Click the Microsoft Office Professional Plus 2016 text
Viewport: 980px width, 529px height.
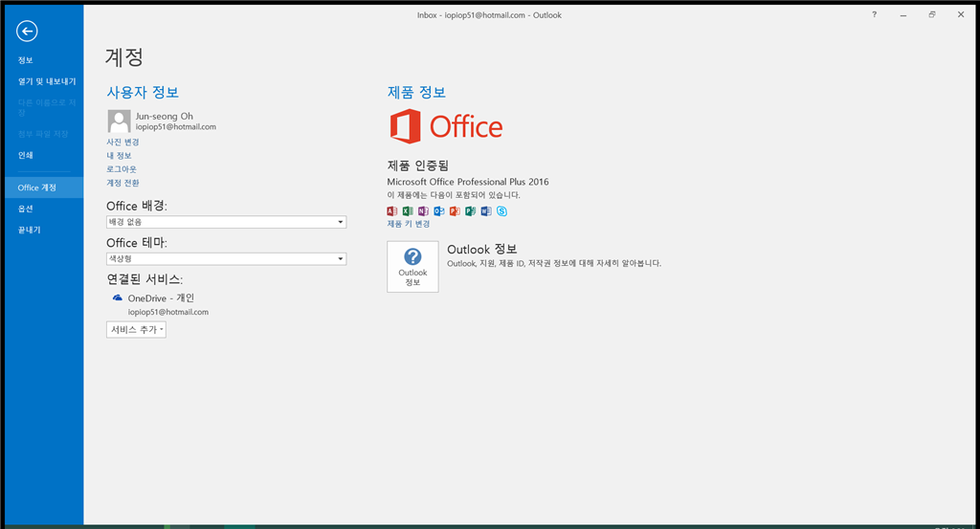(467, 182)
